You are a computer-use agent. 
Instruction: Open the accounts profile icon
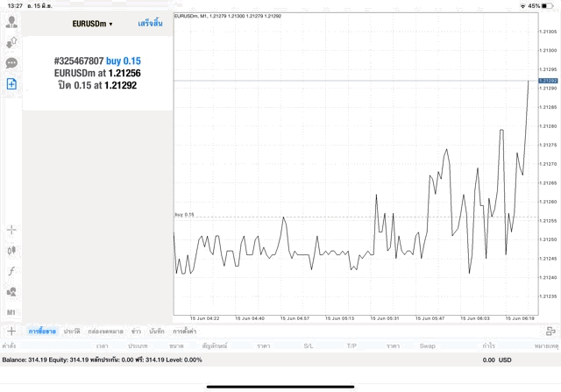(11, 22)
